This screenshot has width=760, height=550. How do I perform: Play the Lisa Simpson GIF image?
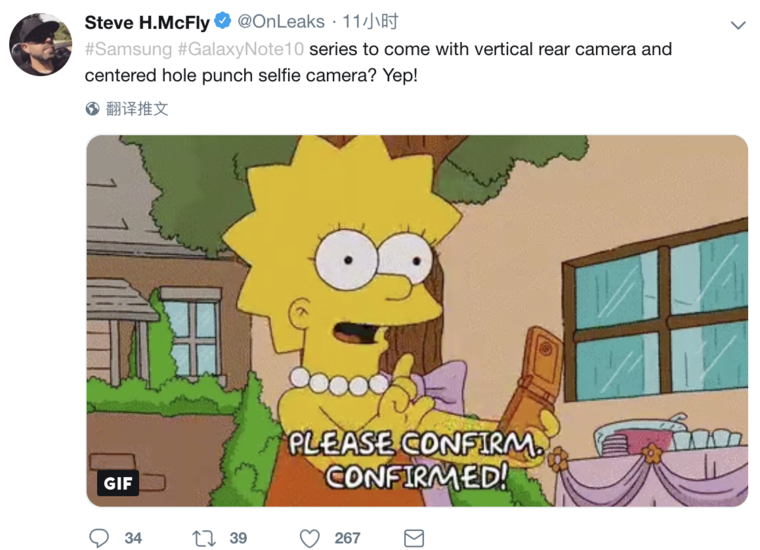pos(417,321)
